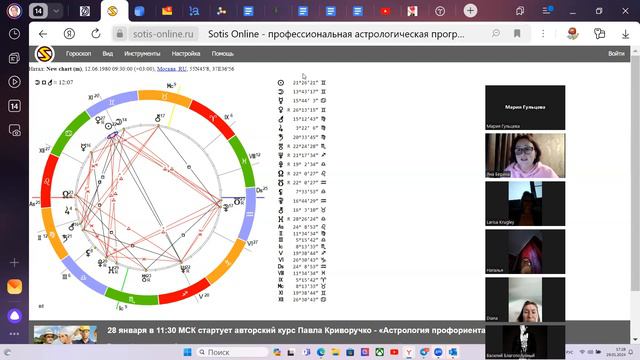This screenshot has width=640, height=360.
Task: Open the page reviews comment icon
Action: 496,34
